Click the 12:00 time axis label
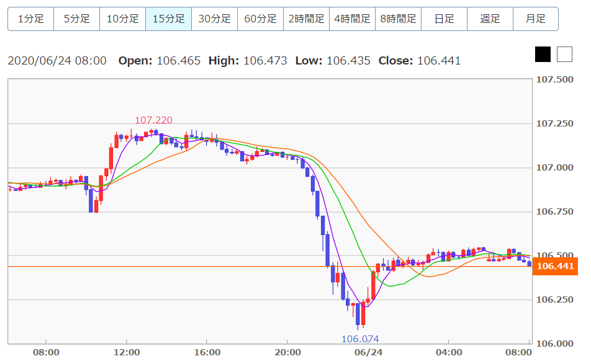The height and width of the screenshot is (364, 591). tap(127, 353)
